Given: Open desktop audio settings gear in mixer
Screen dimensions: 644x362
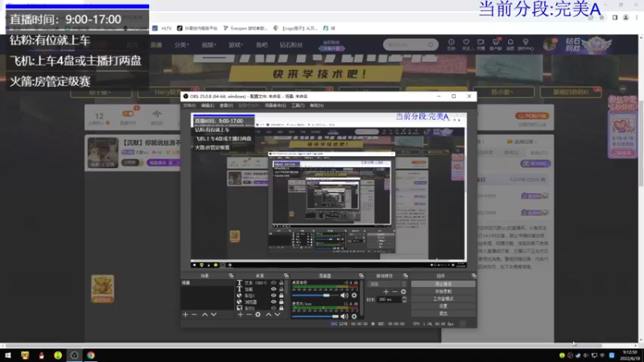Looking at the screenshot, I should click(354, 295).
